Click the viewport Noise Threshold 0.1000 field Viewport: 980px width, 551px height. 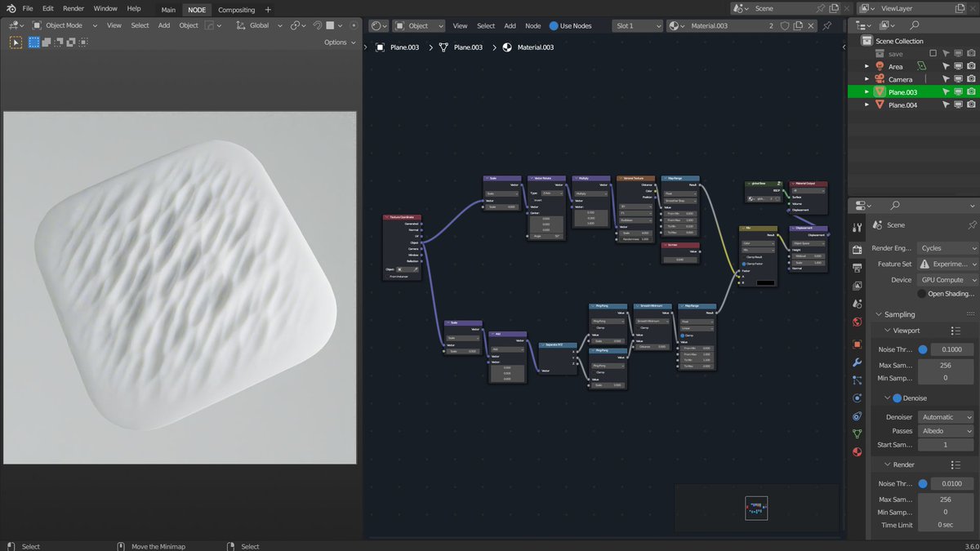tap(953, 349)
